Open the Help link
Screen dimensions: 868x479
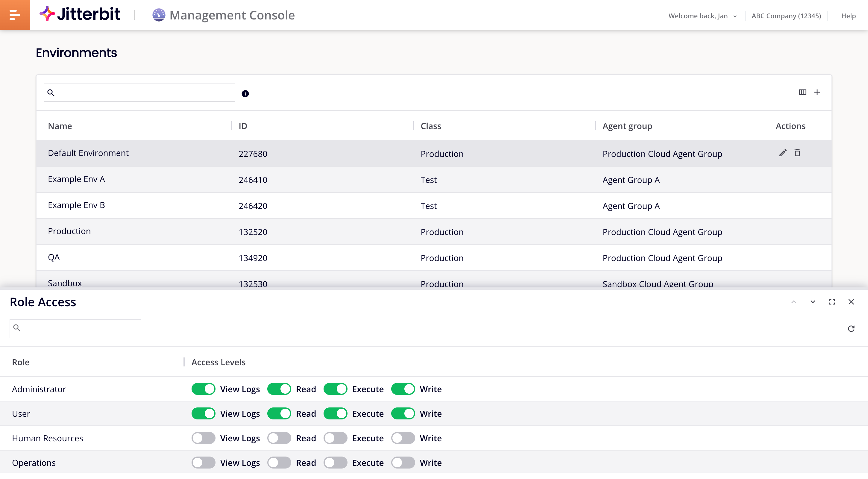tap(849, 16)
